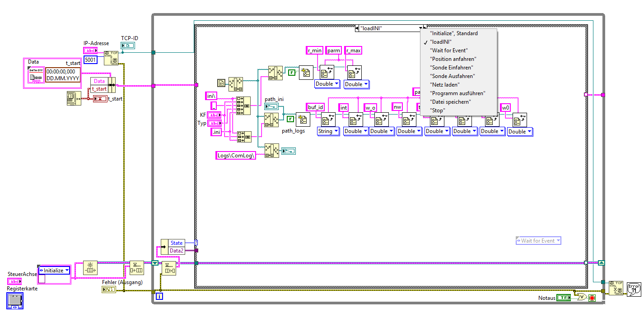
Task: Choose "Datei speichern" from case list
Action: tap(450, 102)
